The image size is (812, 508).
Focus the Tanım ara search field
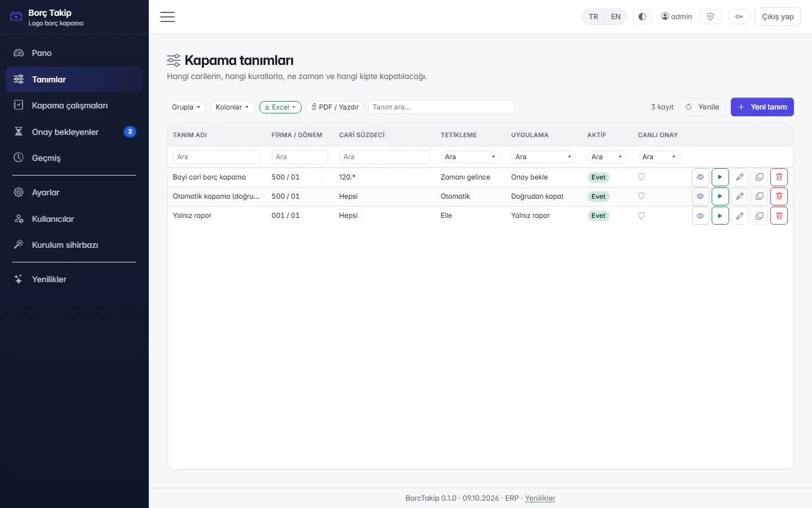(x=442, y=107)
